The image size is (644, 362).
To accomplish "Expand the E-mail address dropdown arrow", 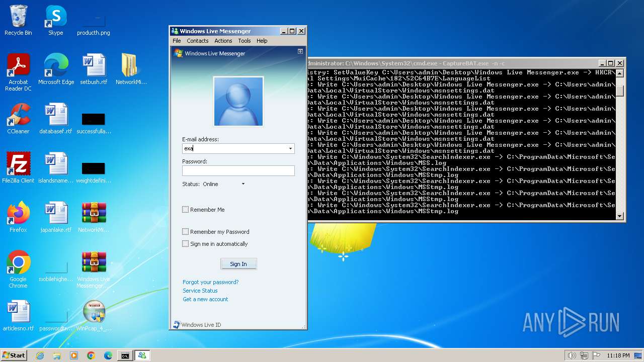I will click(290, 149).
